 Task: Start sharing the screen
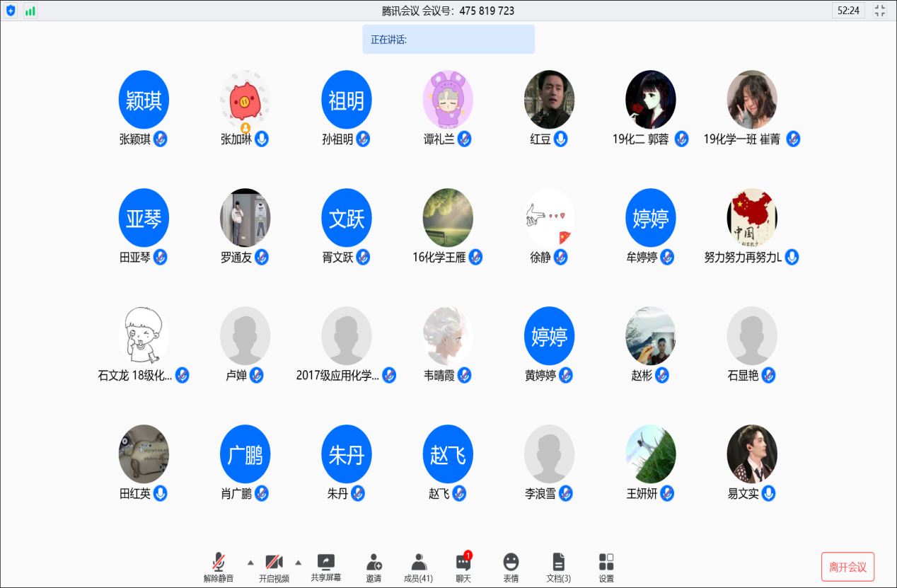[x=326, y=568]
